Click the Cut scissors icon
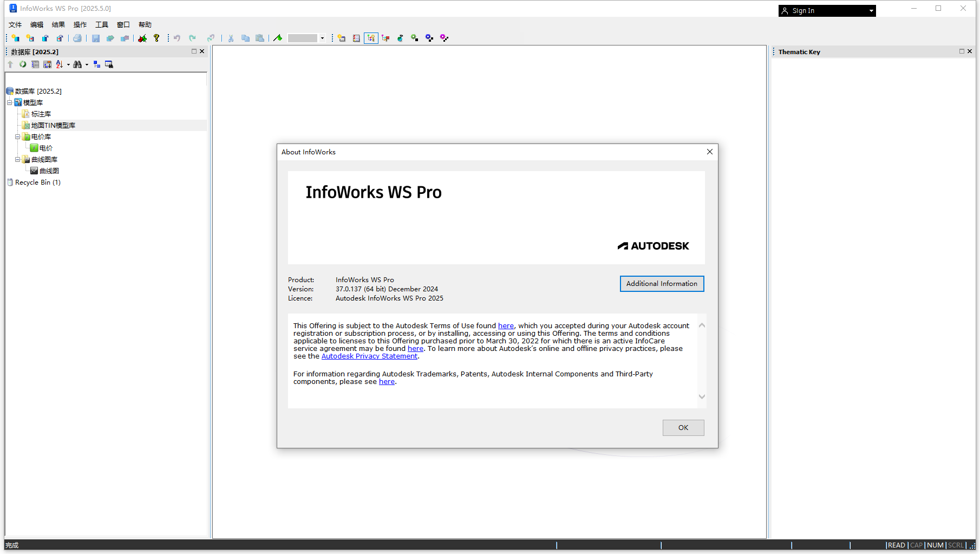Viewport: 980px width, 554px height. click(231, 38)
